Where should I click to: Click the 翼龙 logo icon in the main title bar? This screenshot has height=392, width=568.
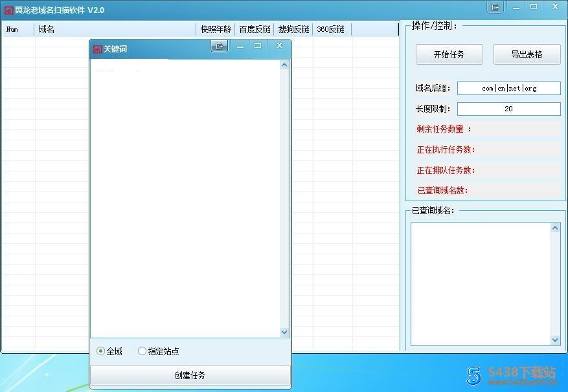click(8, 8)
